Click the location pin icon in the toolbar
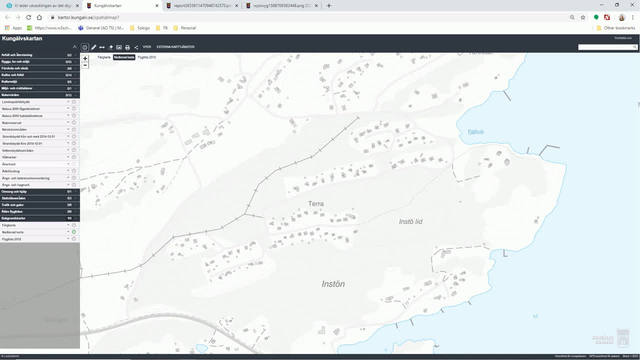Viewport: 640px width, 360px height. pos(111,47)
